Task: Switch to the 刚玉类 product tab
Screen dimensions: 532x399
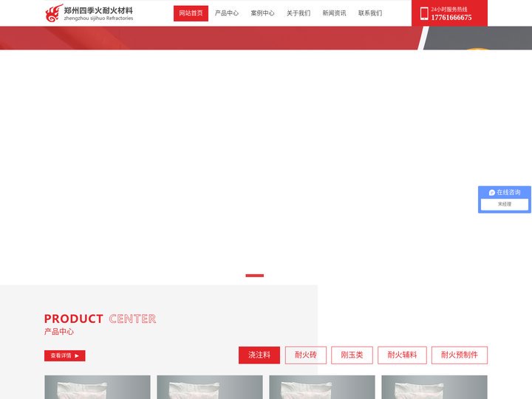Action: 352,355
